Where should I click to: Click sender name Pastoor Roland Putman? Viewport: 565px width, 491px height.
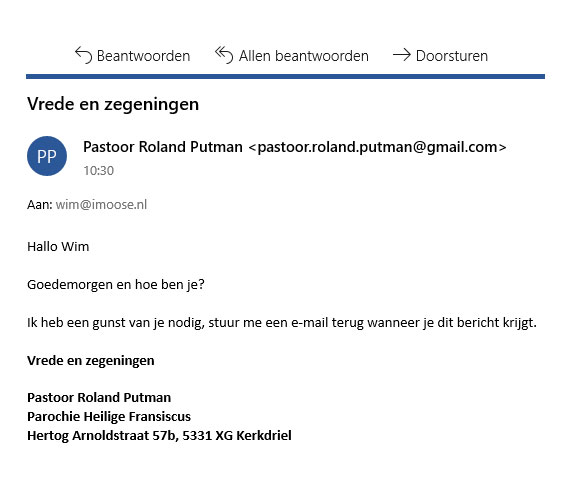click(x=163, y=147)
